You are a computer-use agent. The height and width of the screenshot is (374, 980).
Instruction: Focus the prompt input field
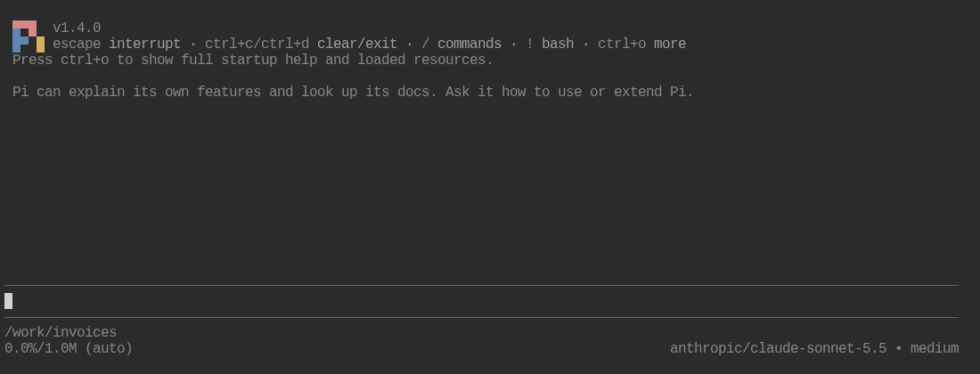click(x=481, y=302)
